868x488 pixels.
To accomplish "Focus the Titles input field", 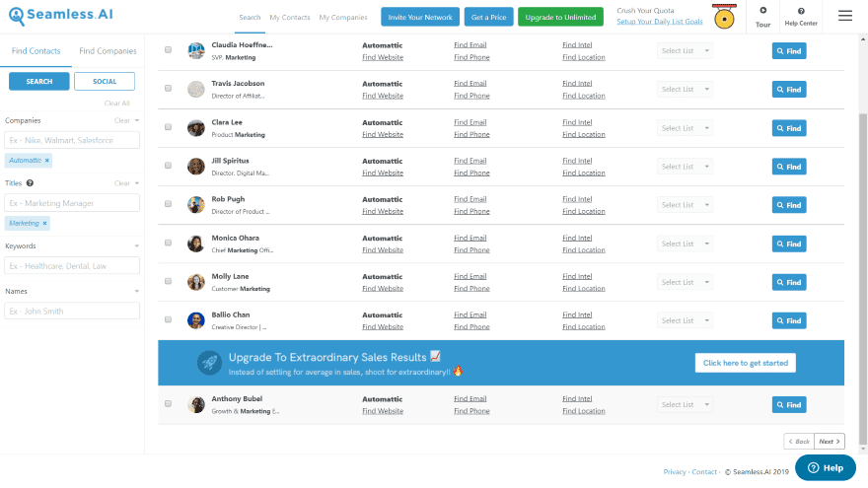I will pyautogui.click(x=72, y=204).
